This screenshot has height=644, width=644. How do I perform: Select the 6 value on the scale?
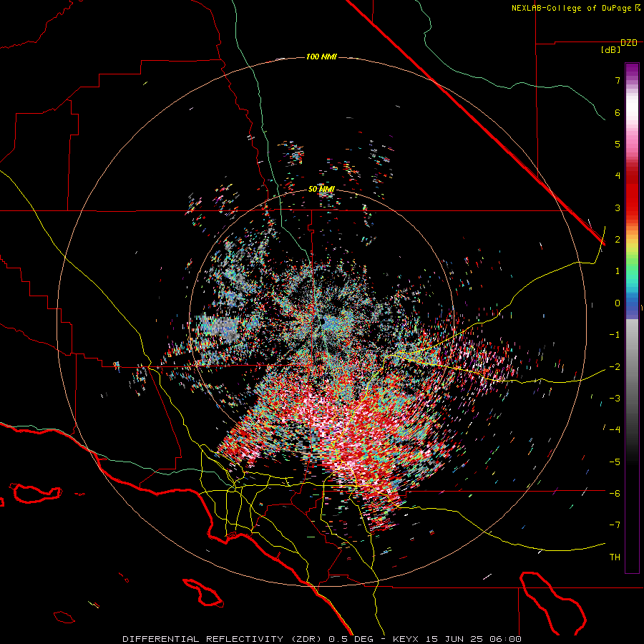pos(618,112)
